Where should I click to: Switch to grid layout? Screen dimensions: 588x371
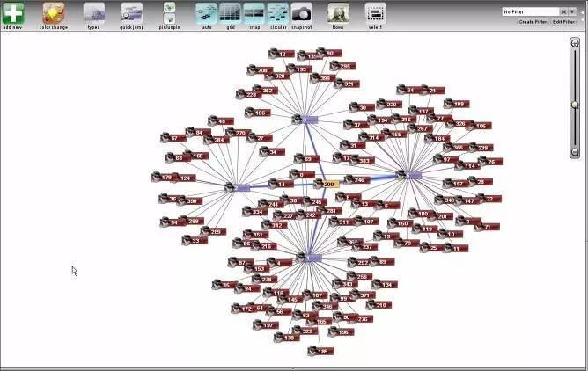229,12
